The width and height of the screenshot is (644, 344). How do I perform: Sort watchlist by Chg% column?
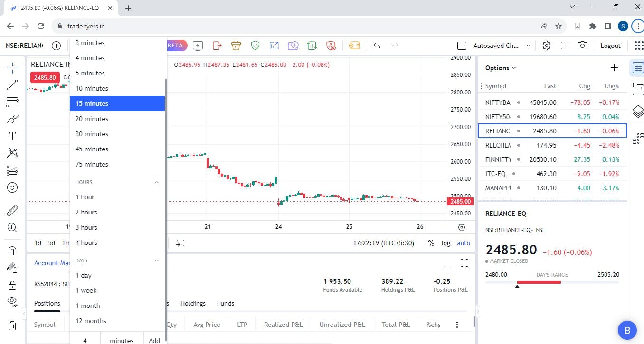(612, 86)
